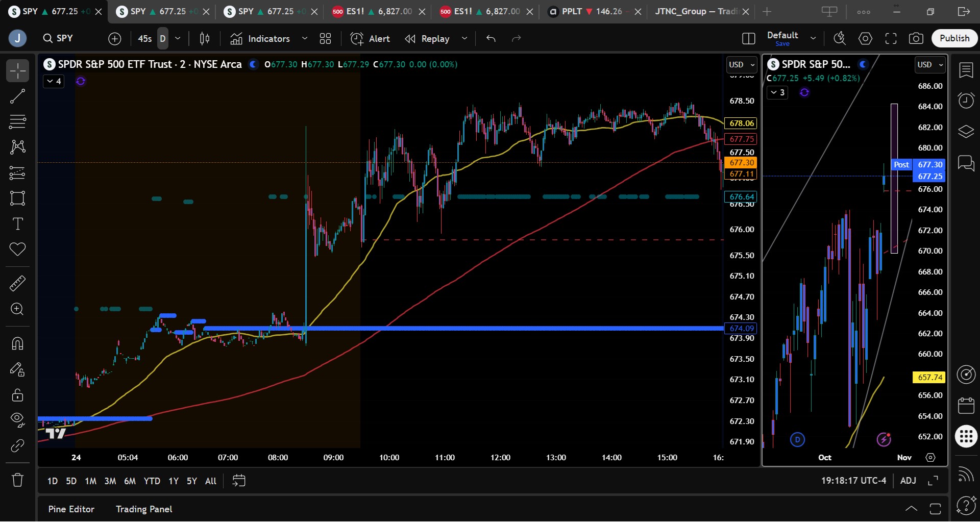980x523 pixels.
Task: Activate the Zoom In tool
Action: click(x=17, y=309)
